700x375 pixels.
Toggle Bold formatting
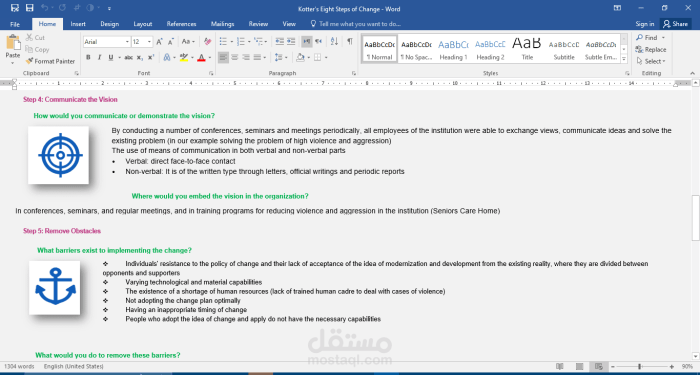coord(88,57)
